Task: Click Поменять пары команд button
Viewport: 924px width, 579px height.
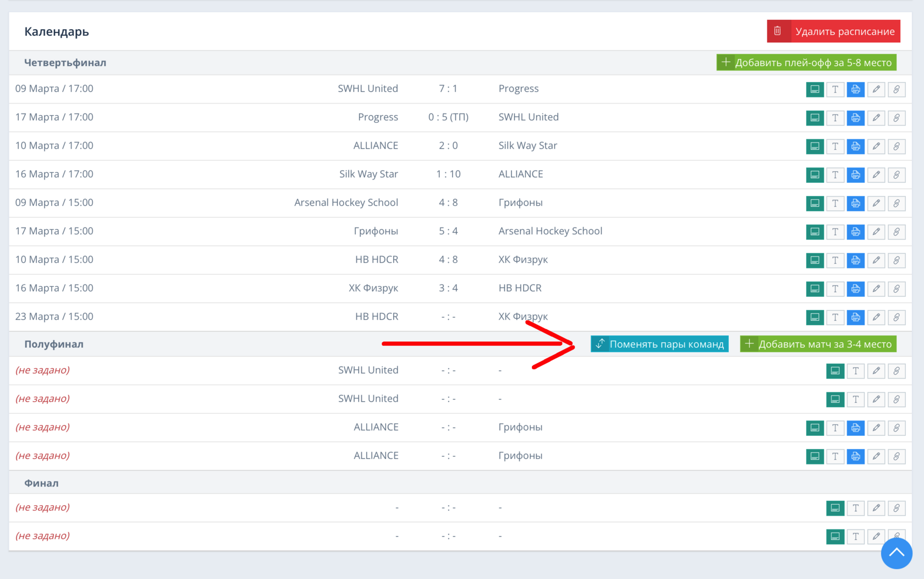Action: coord(659,344)
